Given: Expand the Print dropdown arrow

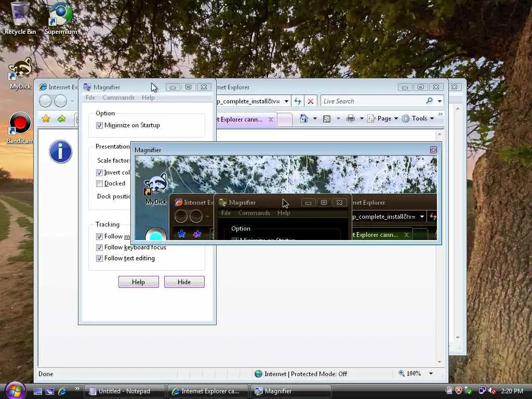Looking at the screenshot, I should click(362, 118).
